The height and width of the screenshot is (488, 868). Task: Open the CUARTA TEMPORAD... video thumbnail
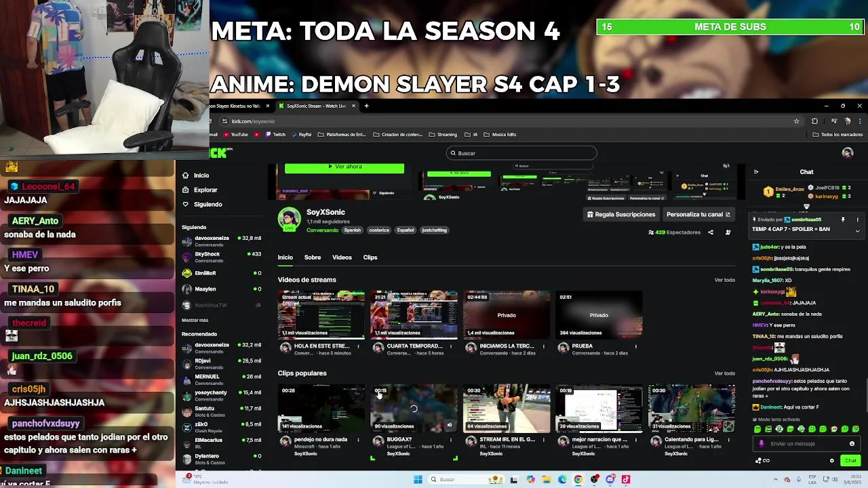tap(414, 315)
